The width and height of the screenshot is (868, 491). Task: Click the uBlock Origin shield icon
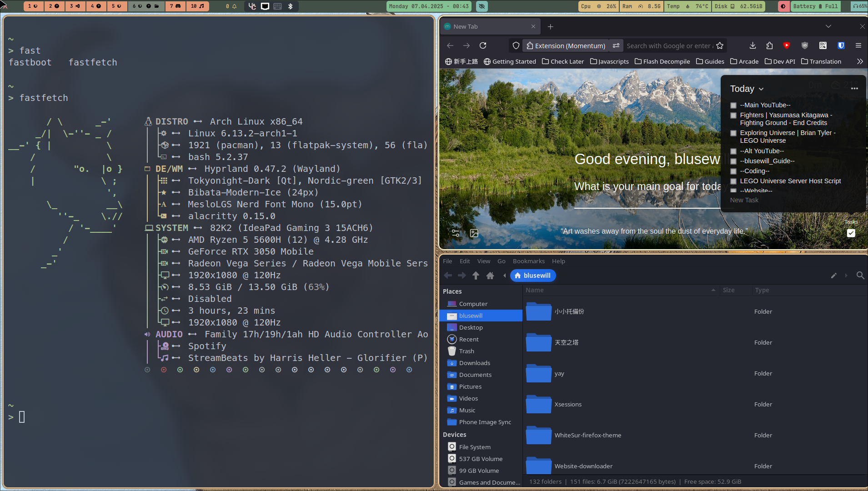(804, 45)
